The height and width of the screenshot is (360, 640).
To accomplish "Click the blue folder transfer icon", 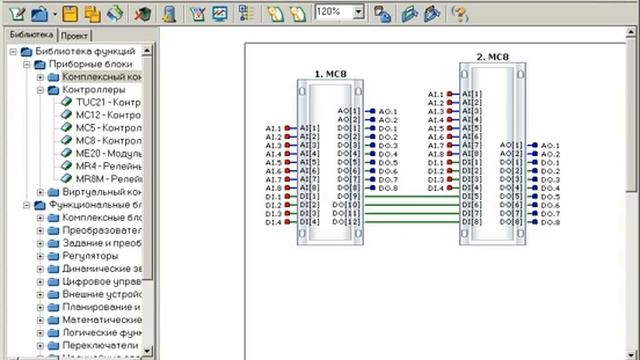I will pos(432,14).
